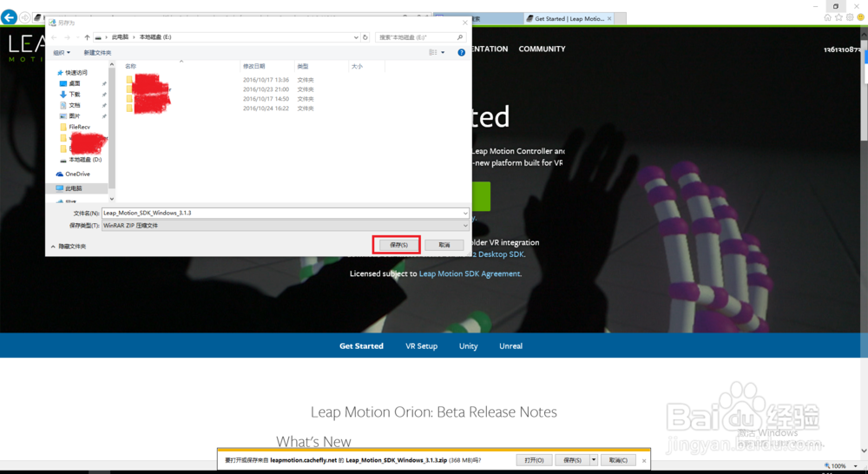Screen dimensions: 868x474
Task: Sort files by the 修改日期 column header
Action: pos(253,67)
